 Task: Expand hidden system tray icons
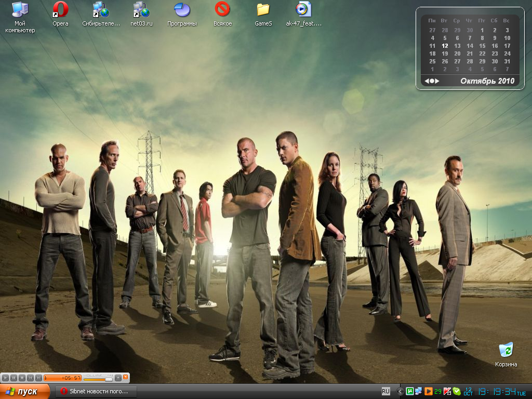click(400, 391)
